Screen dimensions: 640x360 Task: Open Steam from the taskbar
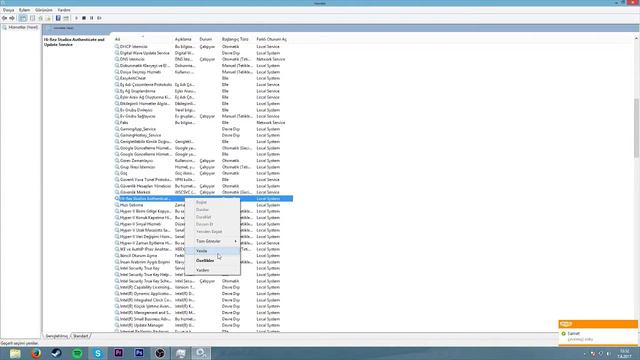56,353
